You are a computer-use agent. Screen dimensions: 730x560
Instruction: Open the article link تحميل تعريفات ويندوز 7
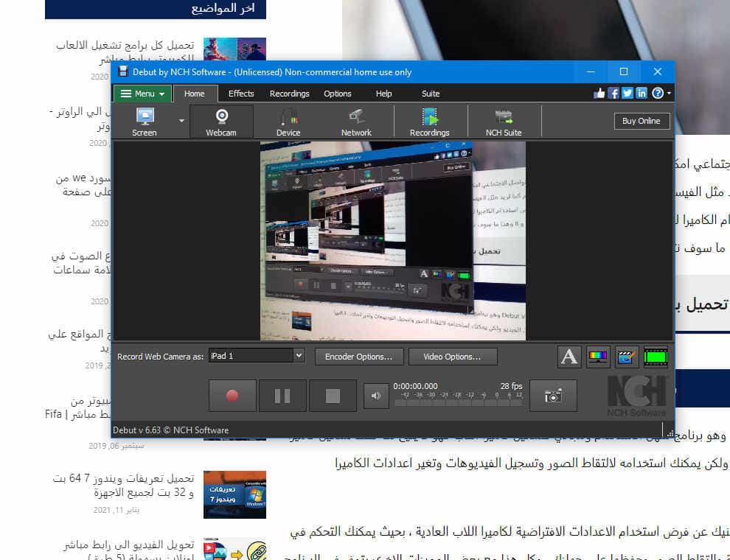(123, 485)
